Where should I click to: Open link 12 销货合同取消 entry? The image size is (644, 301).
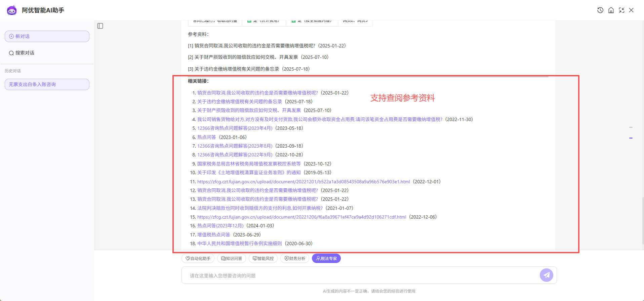tap(257, 190)
